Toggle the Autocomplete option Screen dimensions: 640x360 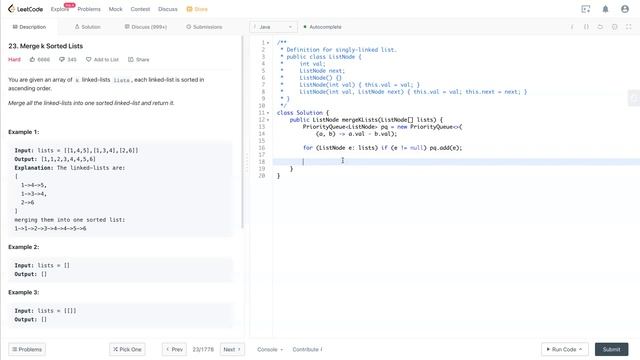(322, 27)
